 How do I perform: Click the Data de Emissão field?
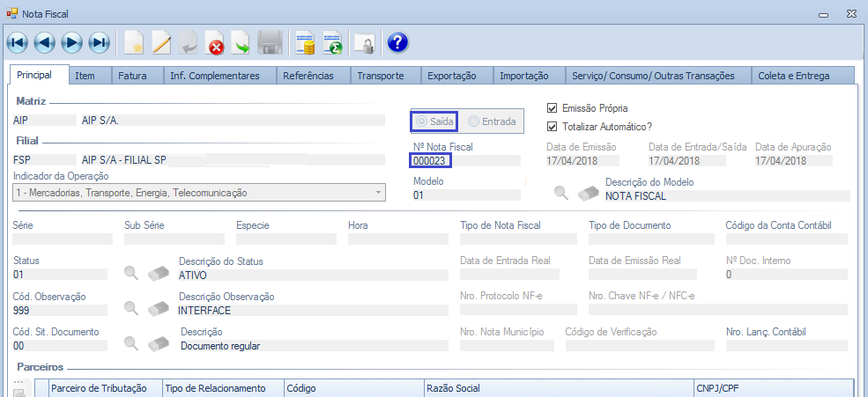(x=582, y=161)
